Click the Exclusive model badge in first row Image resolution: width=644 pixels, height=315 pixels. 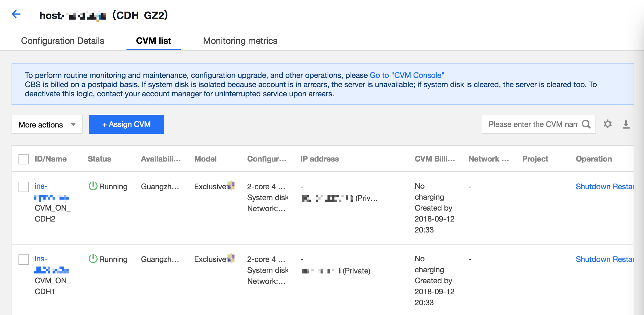[x=231, y=185]
